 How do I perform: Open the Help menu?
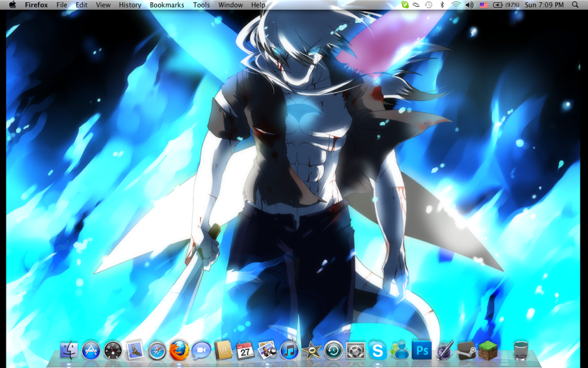258,5
